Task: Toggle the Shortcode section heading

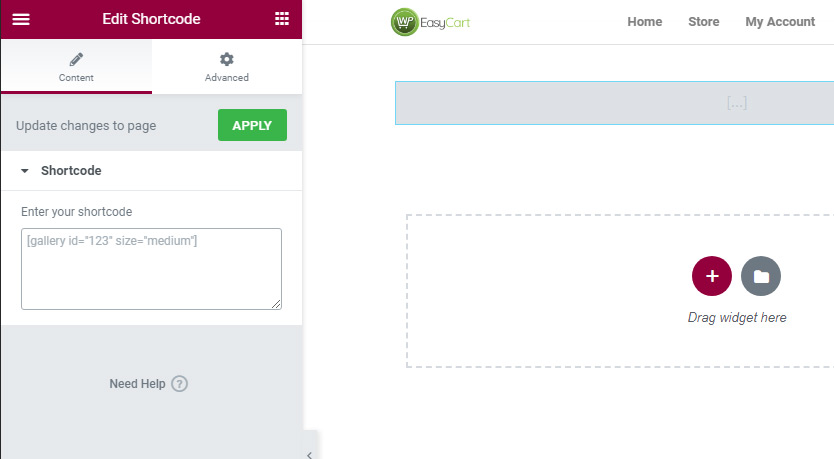Action: 71,171
